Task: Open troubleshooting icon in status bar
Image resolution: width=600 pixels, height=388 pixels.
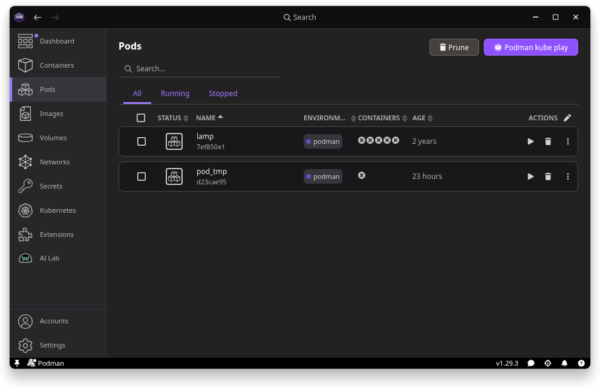Action: (x=548, y=363)
